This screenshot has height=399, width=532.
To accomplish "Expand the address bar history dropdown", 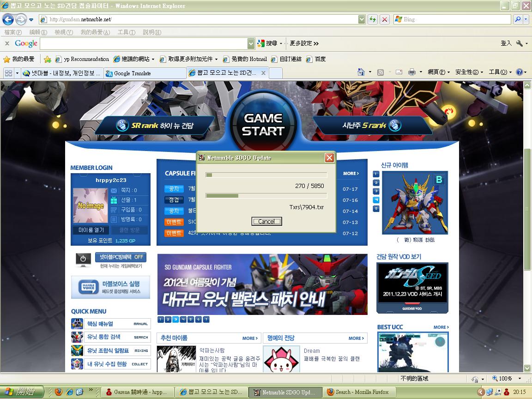I will 362,19.
